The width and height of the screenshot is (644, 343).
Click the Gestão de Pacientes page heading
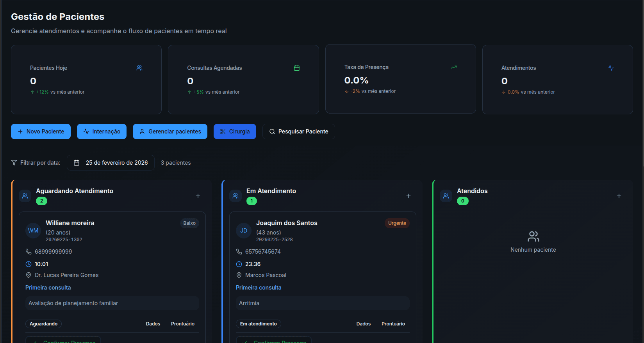(x=58, y=17)
